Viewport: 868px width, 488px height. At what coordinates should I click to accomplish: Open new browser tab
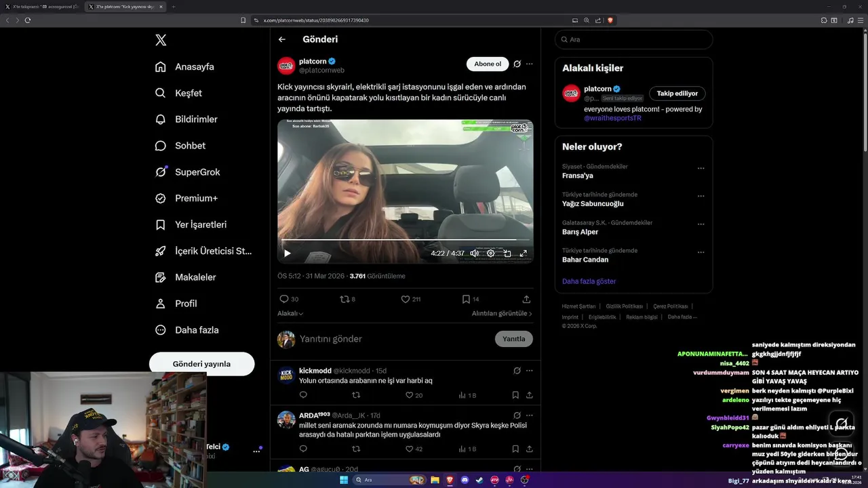174,6
